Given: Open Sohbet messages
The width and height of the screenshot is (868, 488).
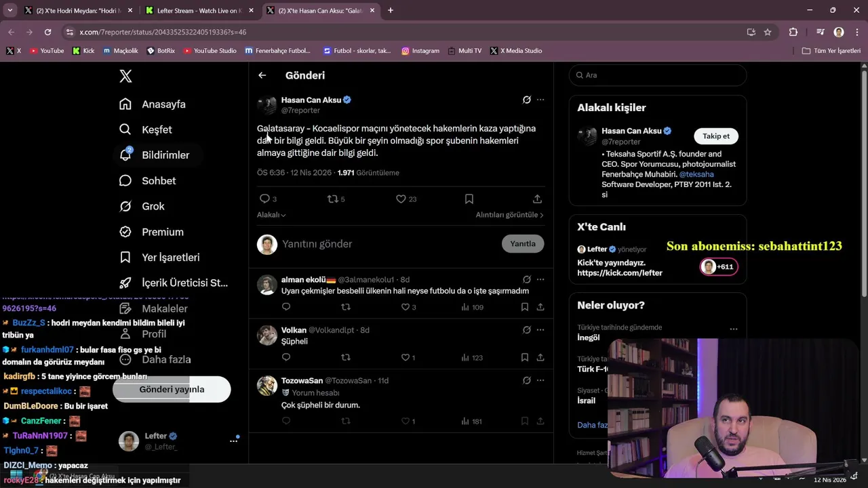Looking at the screenshot, I should (147, 181).
